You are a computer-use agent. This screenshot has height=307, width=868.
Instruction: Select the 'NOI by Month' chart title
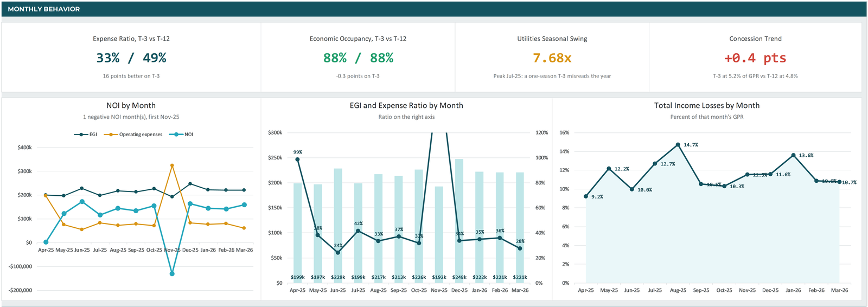coord(131,106)
